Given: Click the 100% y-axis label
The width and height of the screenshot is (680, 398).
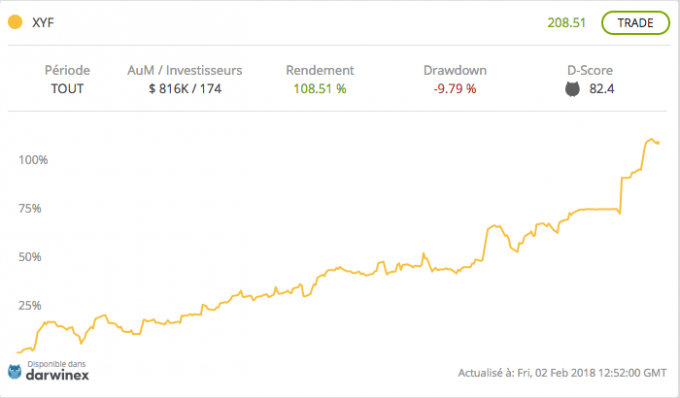Looking at the screenshot, I should tap(33, 160).
